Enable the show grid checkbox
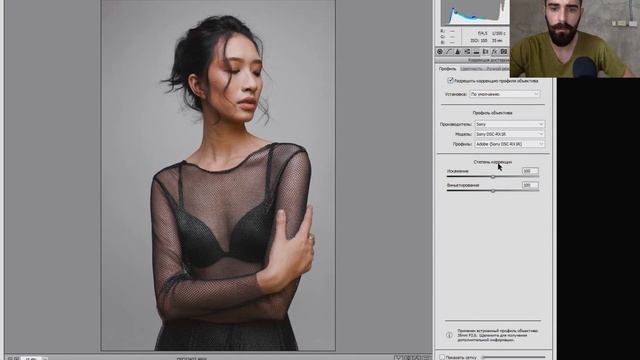 442,357
